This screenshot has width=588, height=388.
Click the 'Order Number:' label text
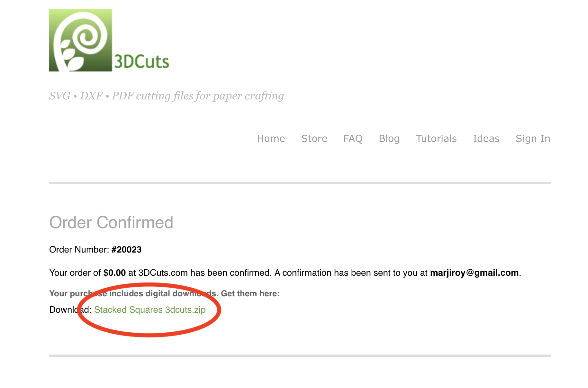tap(79, 250)
